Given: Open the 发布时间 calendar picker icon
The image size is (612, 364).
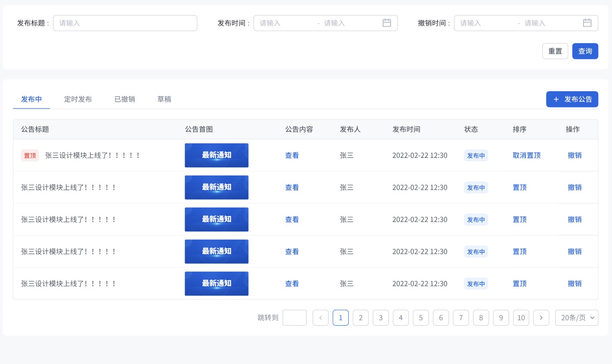Looking at the screenshot, I should (386, 23).
